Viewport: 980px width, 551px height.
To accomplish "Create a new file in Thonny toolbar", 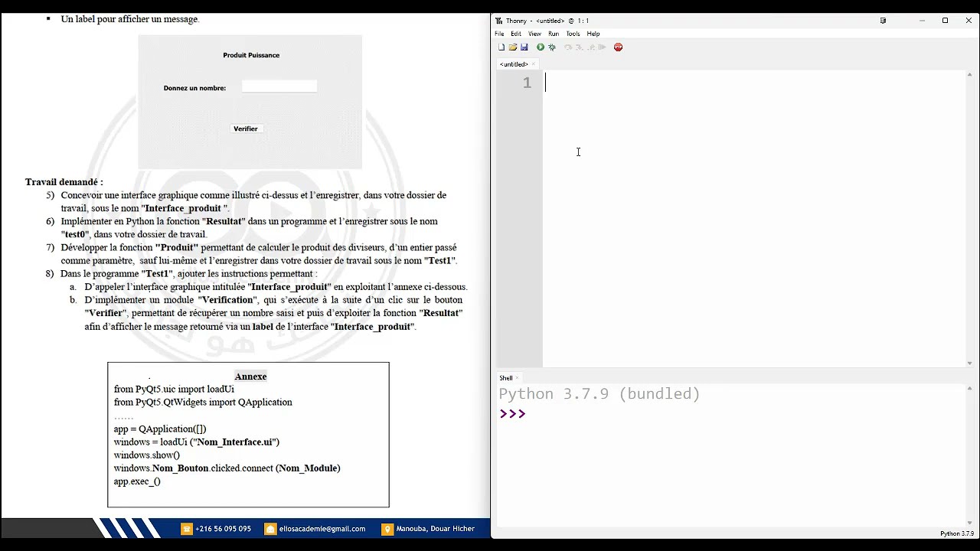I will point(501,47).
